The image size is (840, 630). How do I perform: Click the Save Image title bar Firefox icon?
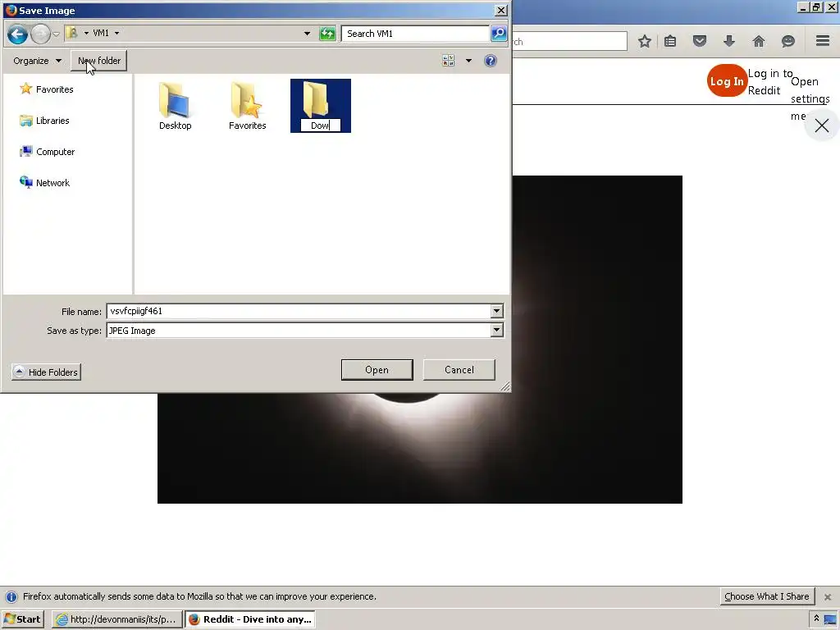10,10
